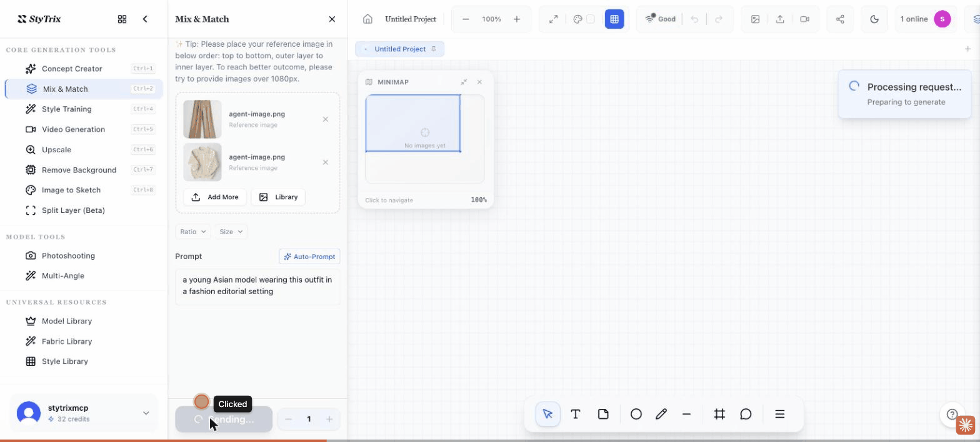
Task: Select the frame tool
Action: coord(719,414)
